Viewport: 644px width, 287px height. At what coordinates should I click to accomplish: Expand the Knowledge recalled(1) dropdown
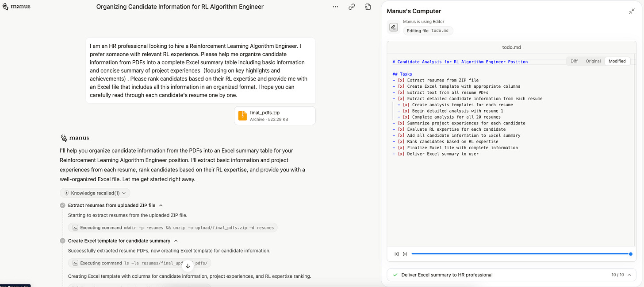click(x=95, y=193)
